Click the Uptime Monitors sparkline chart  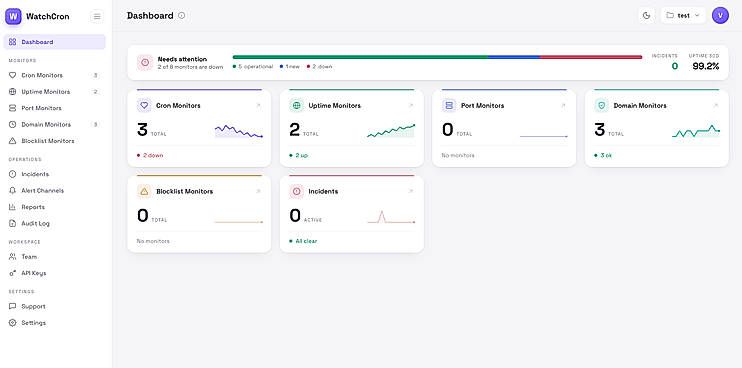point(391,131)
